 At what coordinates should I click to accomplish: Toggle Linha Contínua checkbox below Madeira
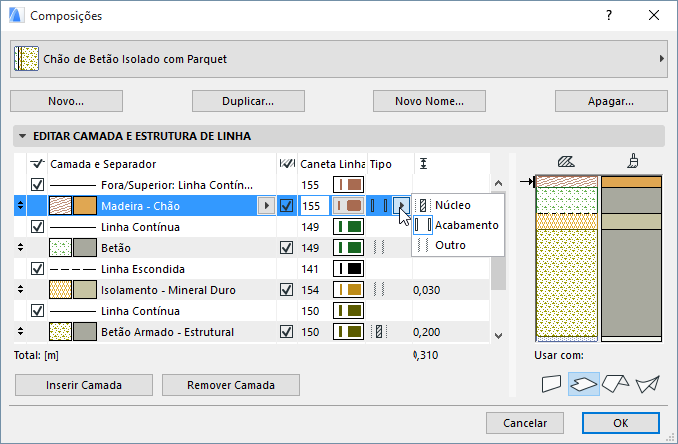pyautogui.click(x=37, y=227)
